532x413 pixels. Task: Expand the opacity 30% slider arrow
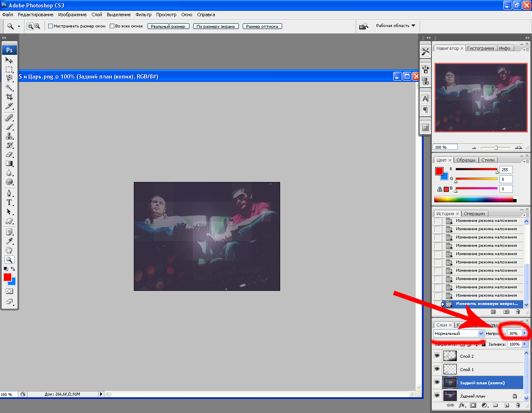tap(525, 333)
